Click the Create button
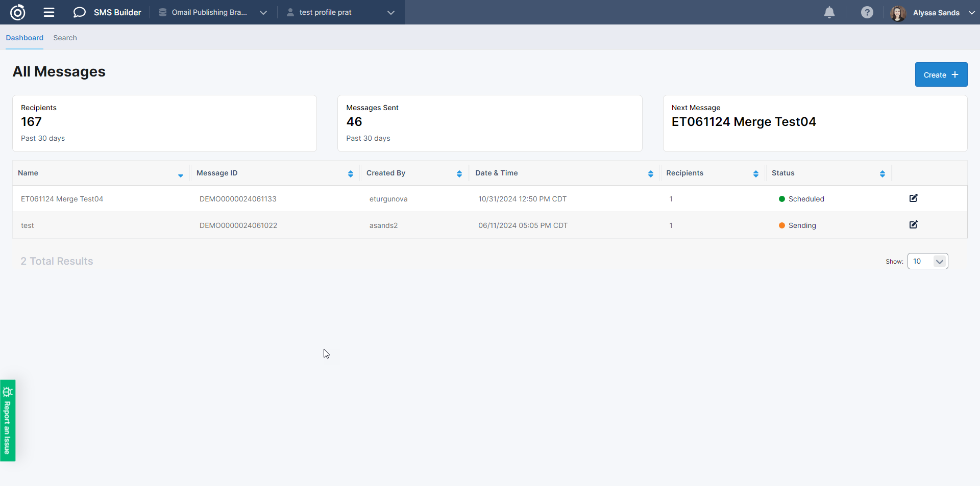 (941, 74)
